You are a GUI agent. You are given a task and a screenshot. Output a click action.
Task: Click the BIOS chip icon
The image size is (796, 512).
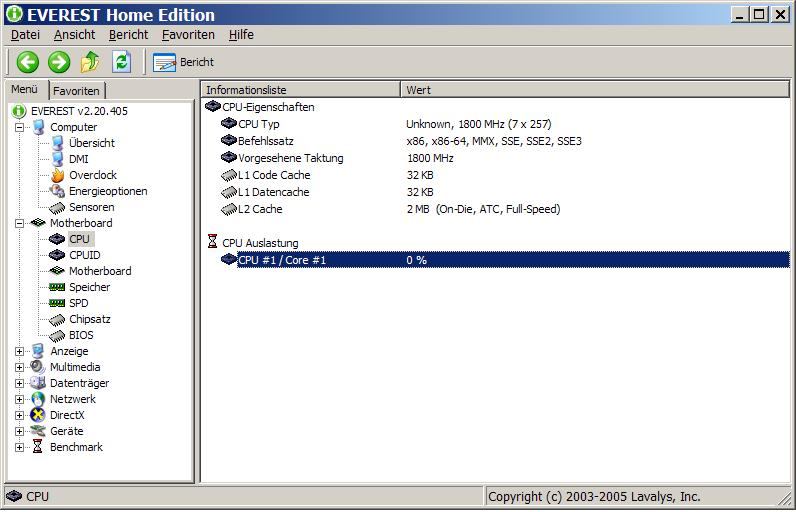click(57, 335)
